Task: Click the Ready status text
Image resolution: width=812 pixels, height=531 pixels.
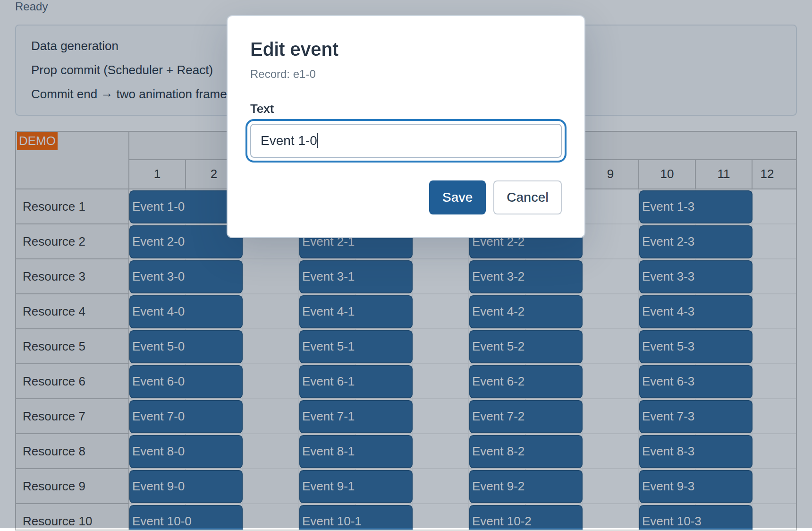Action: pos(32,7)
